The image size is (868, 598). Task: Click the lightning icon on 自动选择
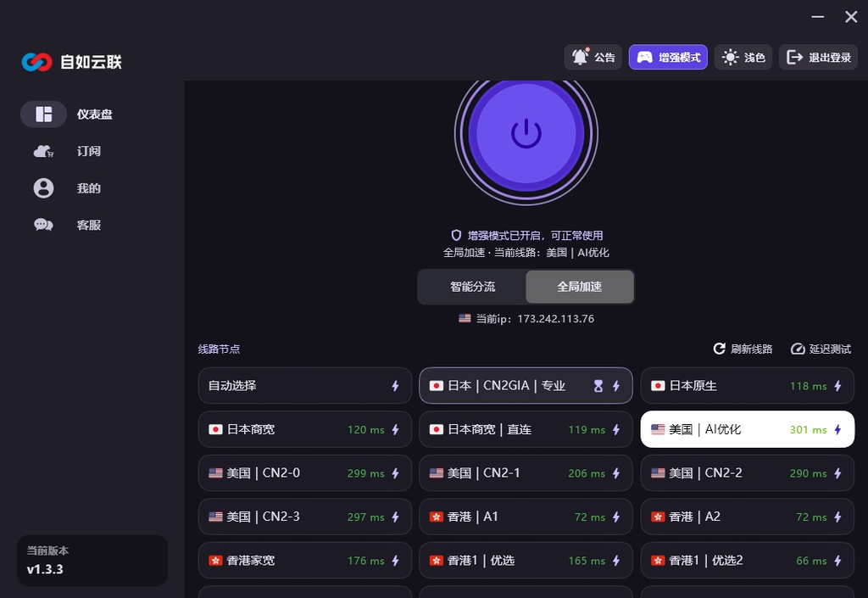(x=395, y=386)
